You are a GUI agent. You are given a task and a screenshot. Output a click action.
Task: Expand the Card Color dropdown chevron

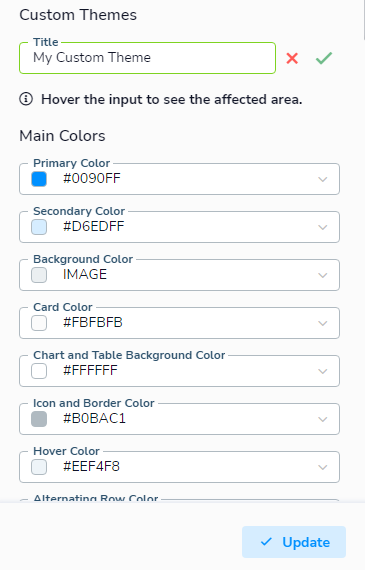pyautogui.click(x=322, y=323)
